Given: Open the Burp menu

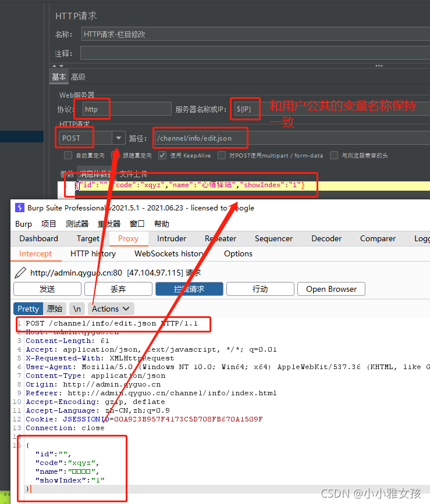Looking at the screenshot, I should pyautogui.click(x=23, y=224).
